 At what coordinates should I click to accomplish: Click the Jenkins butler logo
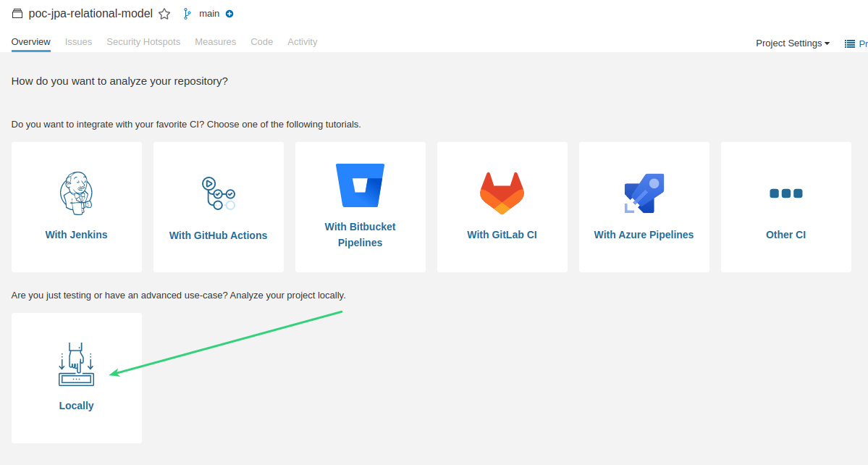[77, 193]
